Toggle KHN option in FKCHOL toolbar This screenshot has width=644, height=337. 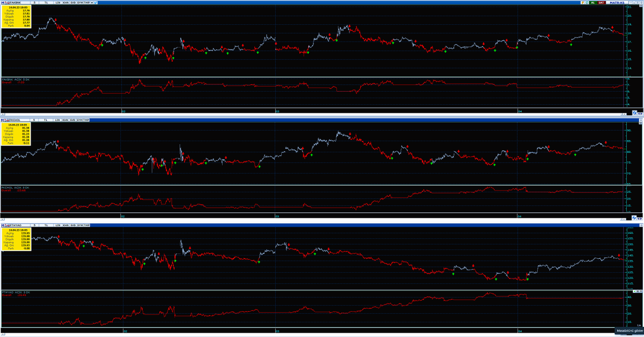click(x=65, y=120)
